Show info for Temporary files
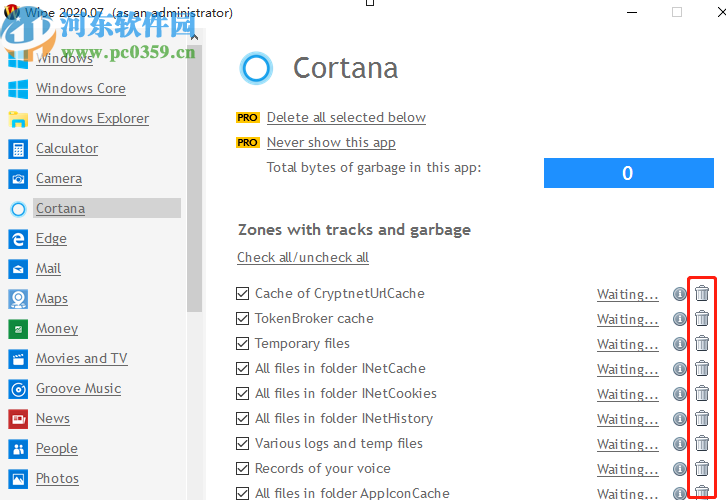 (679, 344)
